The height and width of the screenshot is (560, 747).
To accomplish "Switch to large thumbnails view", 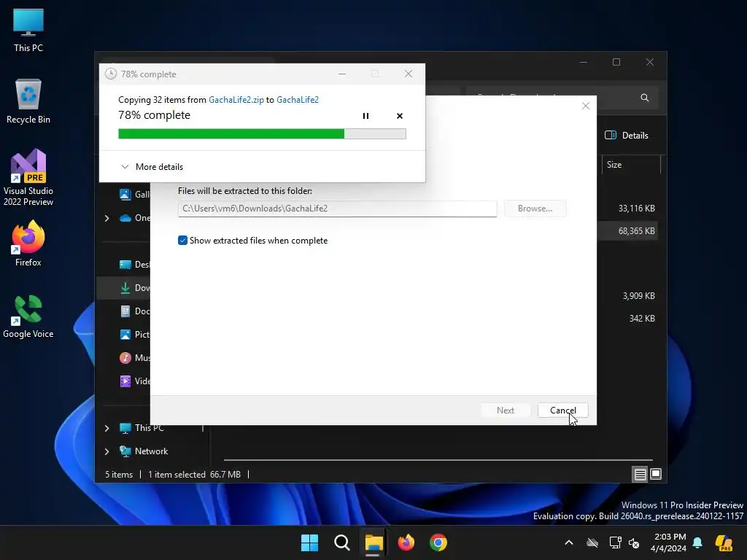I will 656,474.
